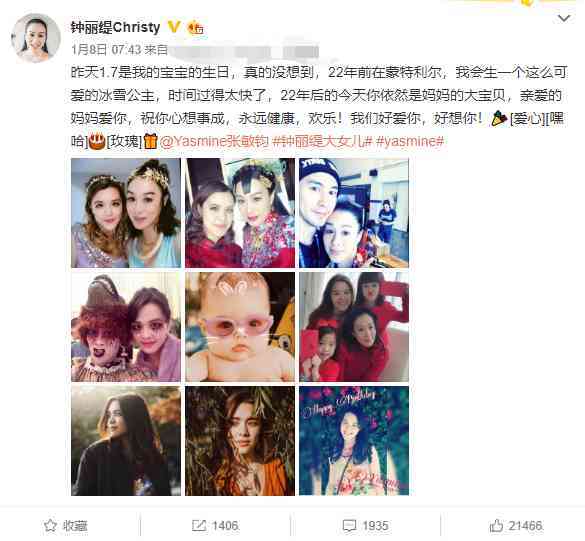This screenshot has width=585, height=541.
Task: Click the post timestamp 1月8日 07:43
Action: 106,50
